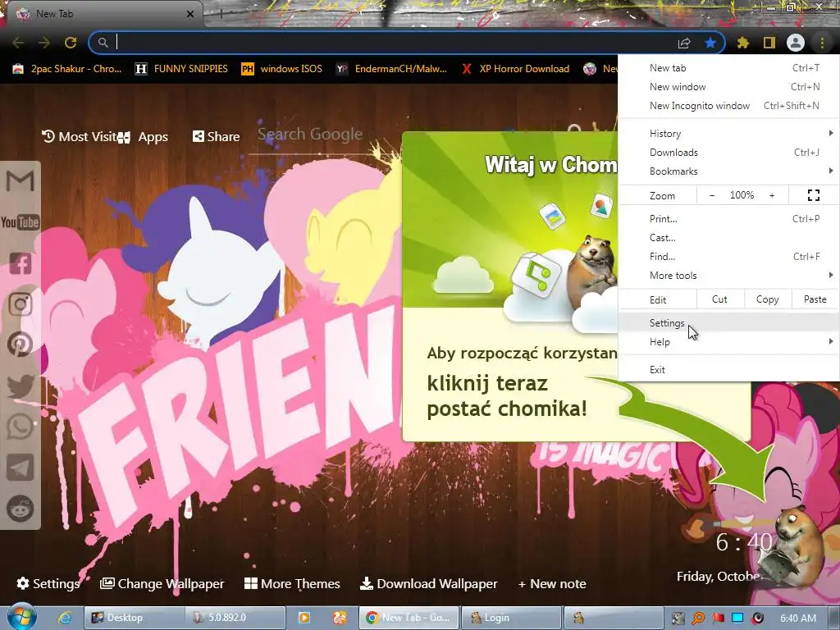Open Windows Start orb

[21, 617]
